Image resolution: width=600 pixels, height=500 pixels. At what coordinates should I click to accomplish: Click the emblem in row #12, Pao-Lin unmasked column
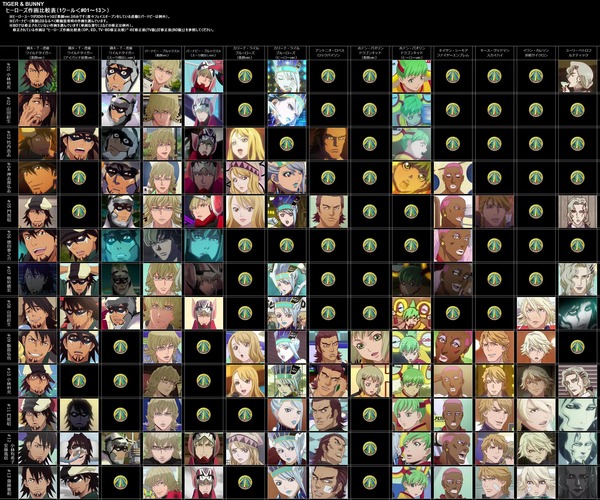click(370, 448)
